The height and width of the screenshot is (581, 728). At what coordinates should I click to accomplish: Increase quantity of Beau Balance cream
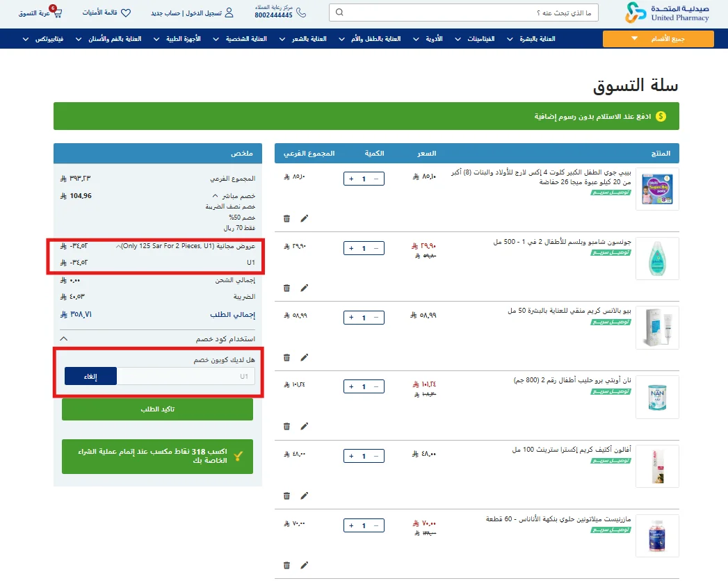click(x=351, y=318)
